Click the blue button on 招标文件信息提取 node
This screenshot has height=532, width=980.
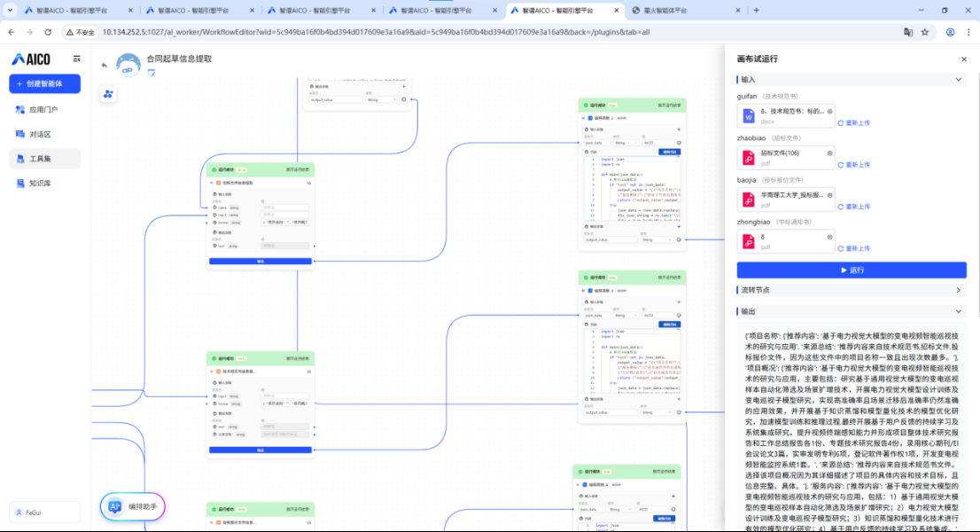click(260, 262)
